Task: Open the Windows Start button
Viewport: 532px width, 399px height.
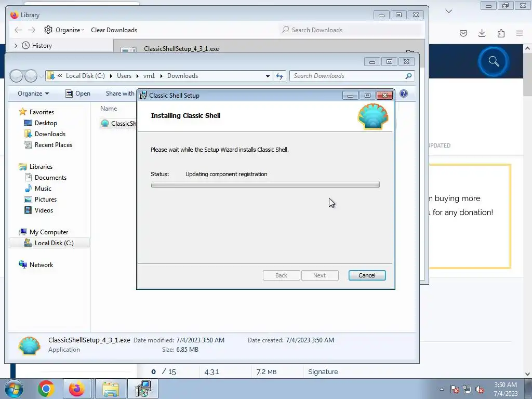Action: [x=14, y=389]
